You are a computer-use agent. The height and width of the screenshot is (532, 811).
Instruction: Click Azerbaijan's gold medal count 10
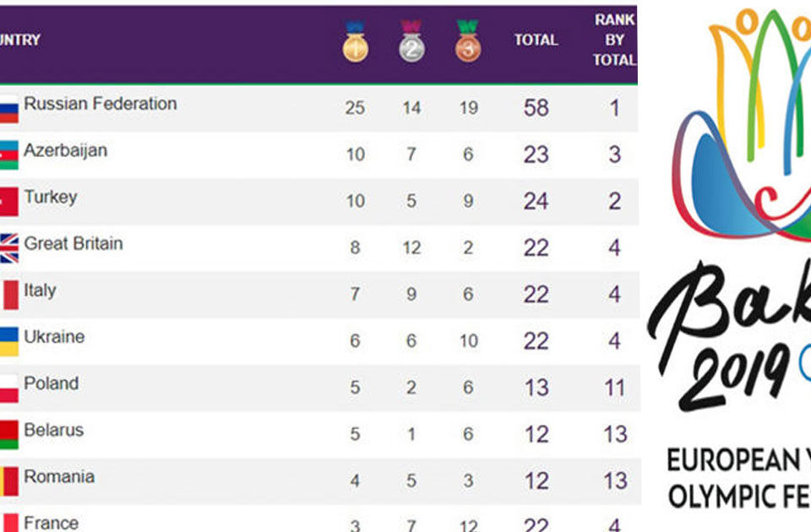(x=356, y=155)
